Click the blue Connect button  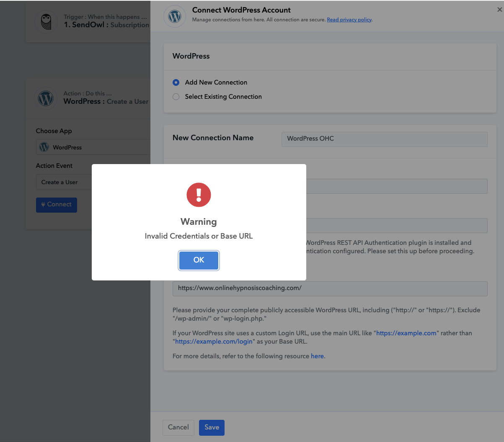pyautogui.click(x=57, y=205)
